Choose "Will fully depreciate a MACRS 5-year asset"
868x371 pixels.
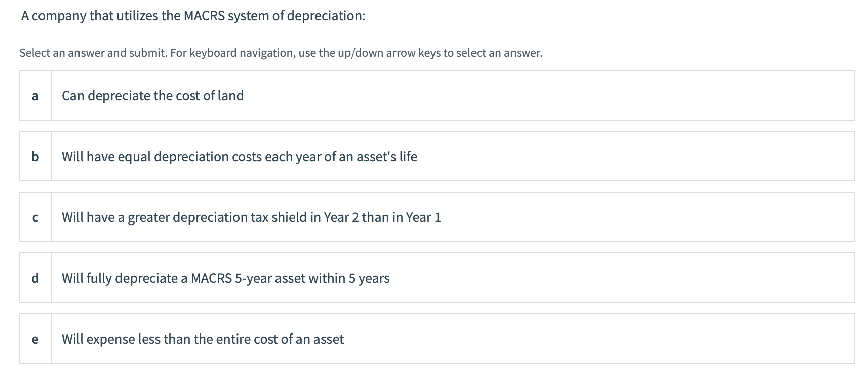[225, 278]
